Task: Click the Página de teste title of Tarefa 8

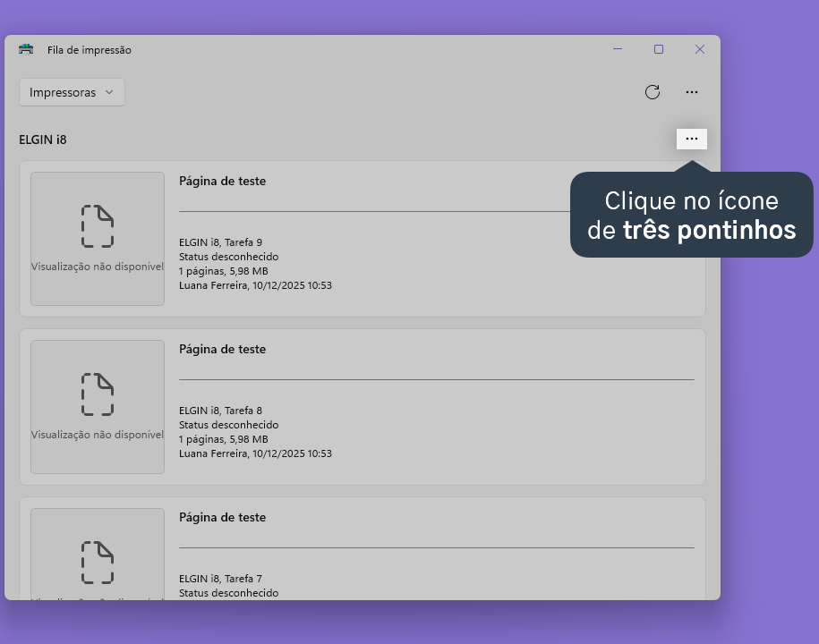Action: 223,349
